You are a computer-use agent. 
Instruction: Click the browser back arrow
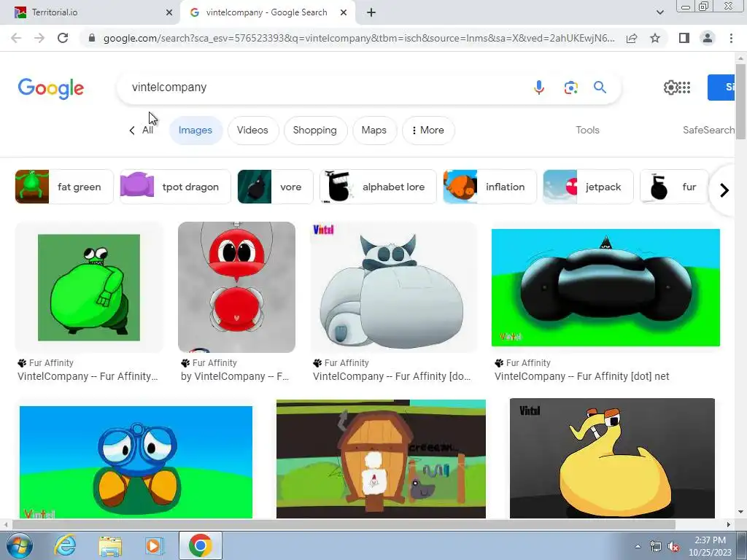pyautogui.click(x=16, y=38)
